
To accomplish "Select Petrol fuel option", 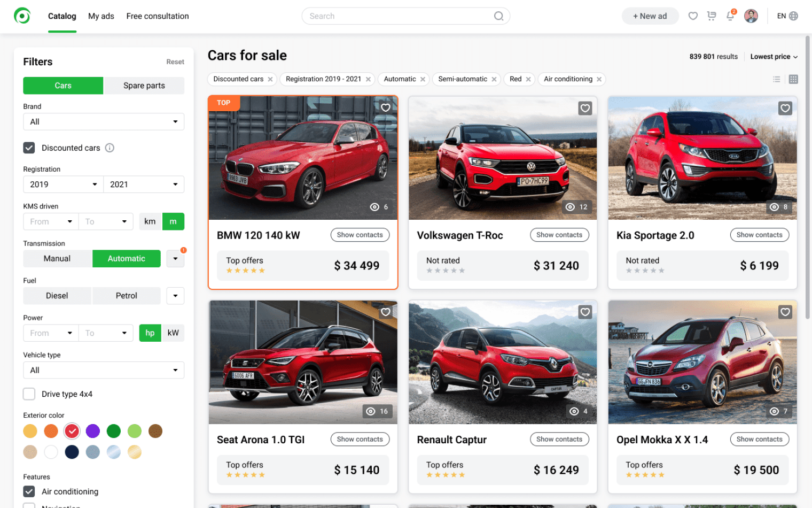I will click(x=127, y=296).
